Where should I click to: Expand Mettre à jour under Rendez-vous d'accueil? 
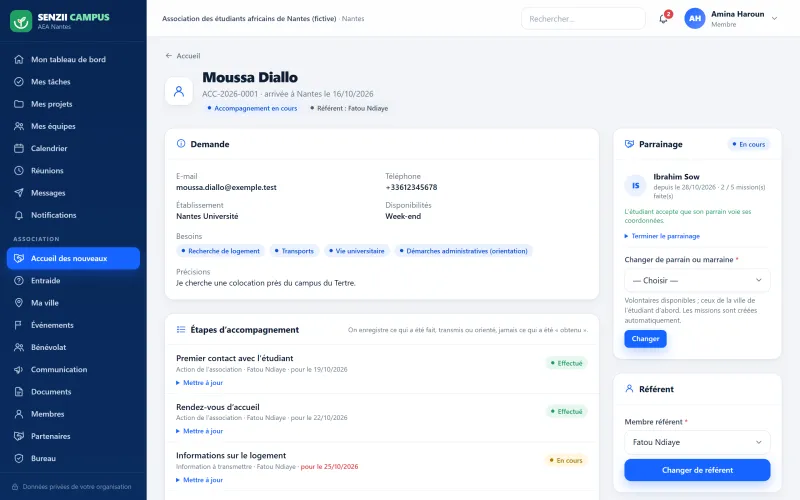point(199,431)
